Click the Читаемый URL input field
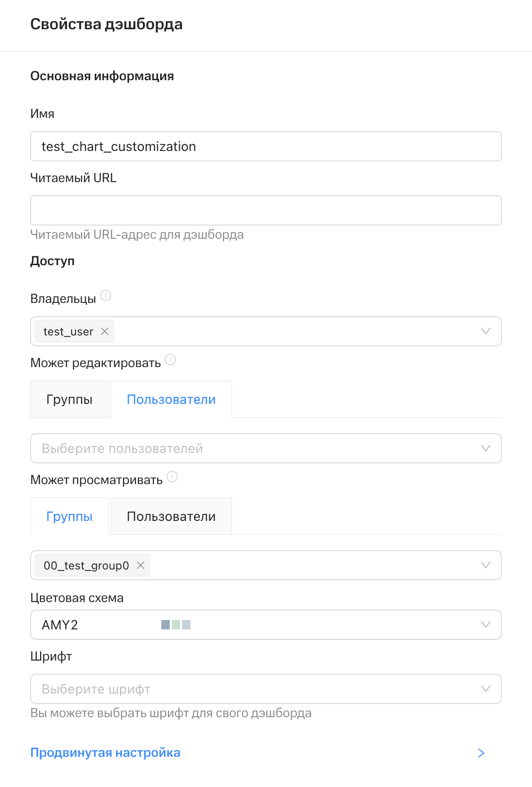532x787 pixels. pos(266,211)
